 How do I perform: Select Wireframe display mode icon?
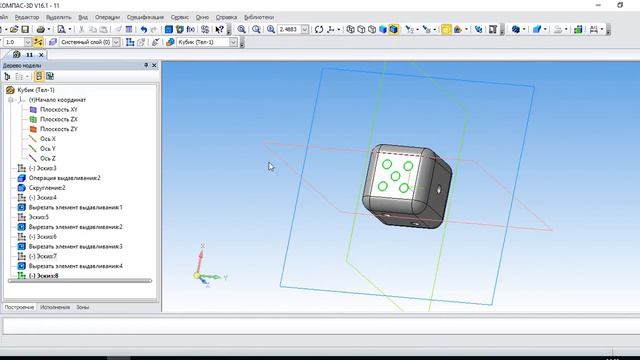[x=350, y=29]
